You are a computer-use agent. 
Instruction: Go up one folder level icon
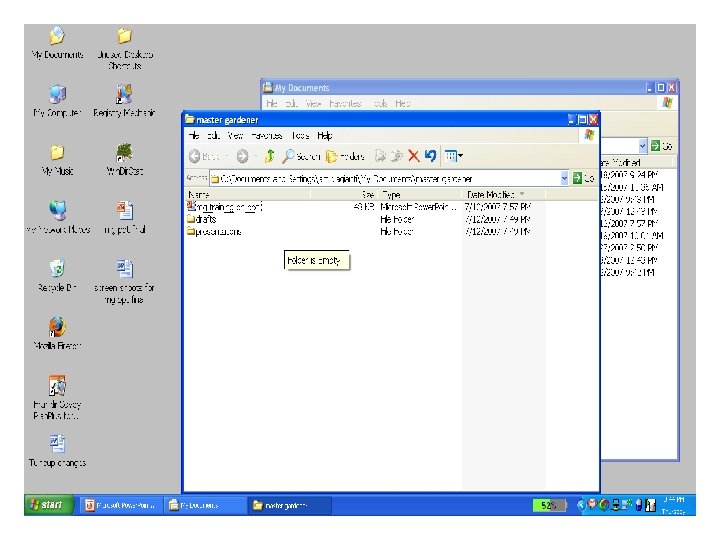270,156
